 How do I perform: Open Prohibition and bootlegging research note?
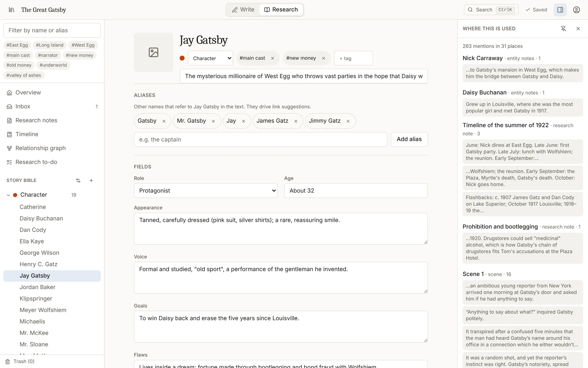500,226
